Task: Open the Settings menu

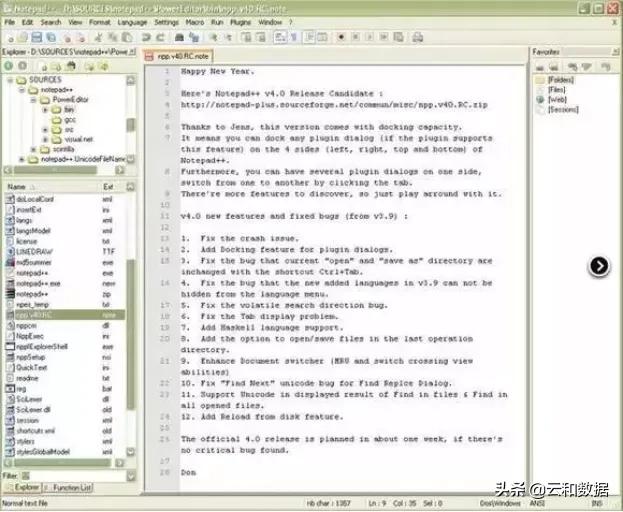Action: [x=166, y=22]
